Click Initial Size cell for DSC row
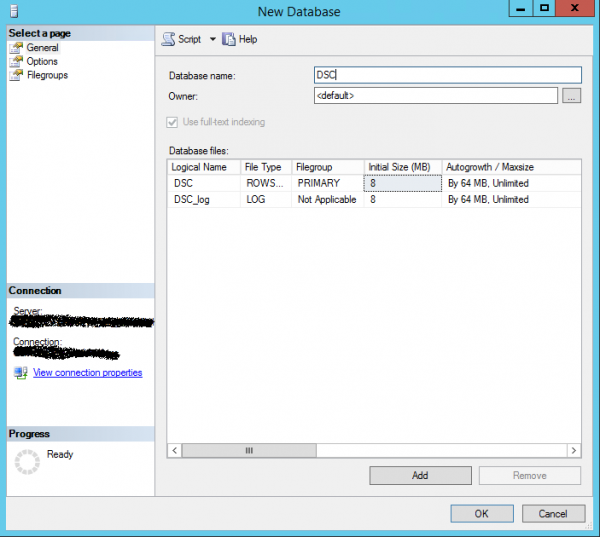The width and height of the screenshot is (600, 537). [x=402, y=184]
